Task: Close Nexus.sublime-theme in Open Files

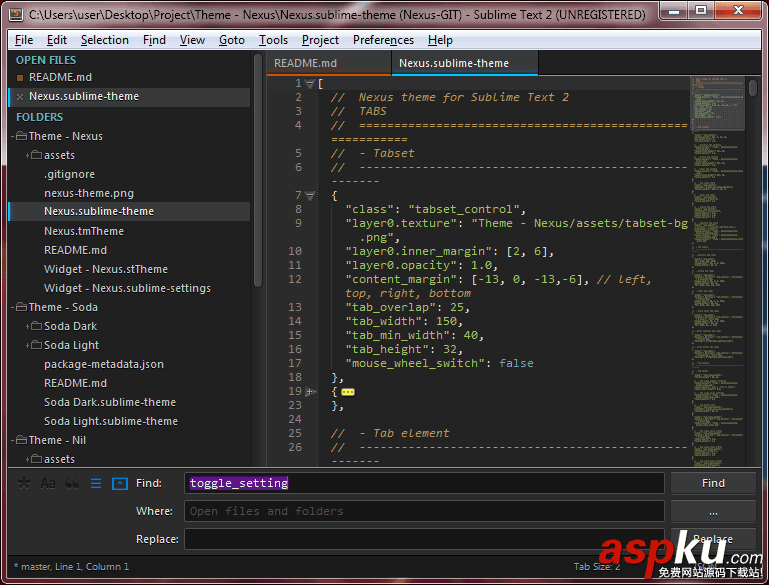Action: 20,97
